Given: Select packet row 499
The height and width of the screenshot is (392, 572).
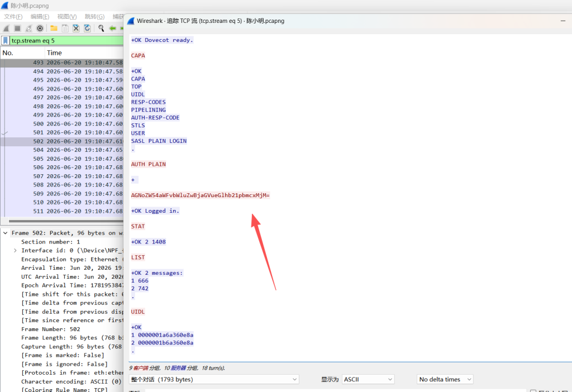Looking at the screenshot, I should tap(61, 115).
